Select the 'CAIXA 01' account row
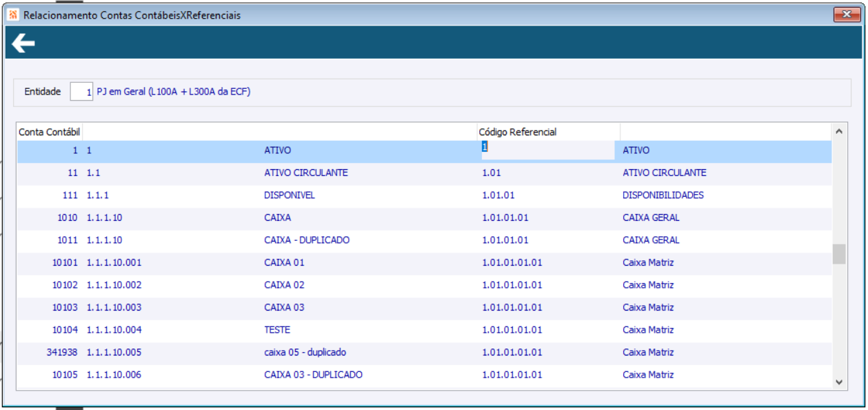This screenshot has width=868, height=410. [x=424, y=262]
